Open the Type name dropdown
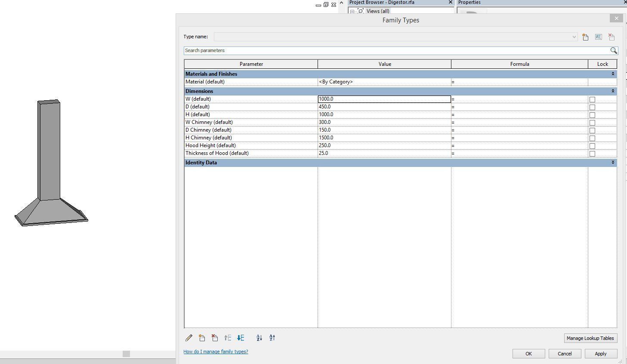The image size is (627, 364). pyautogui.click(x=574, y=37)
